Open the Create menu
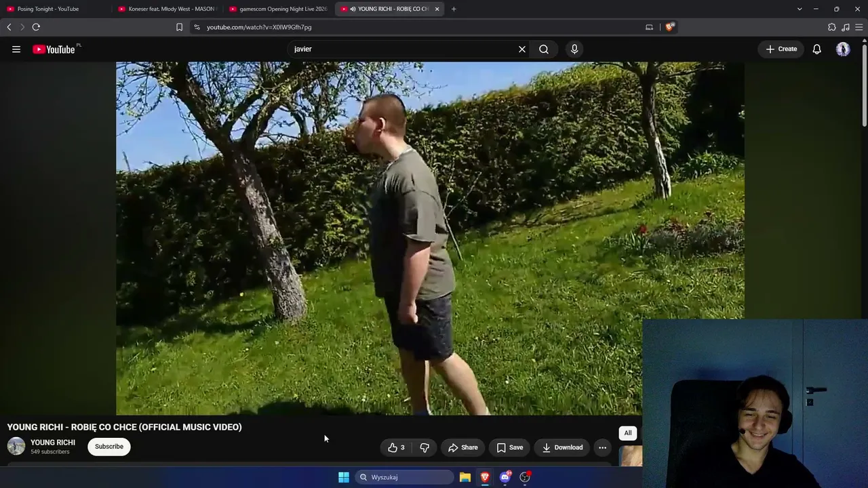The image size is (868, 488). pos(781,49)
